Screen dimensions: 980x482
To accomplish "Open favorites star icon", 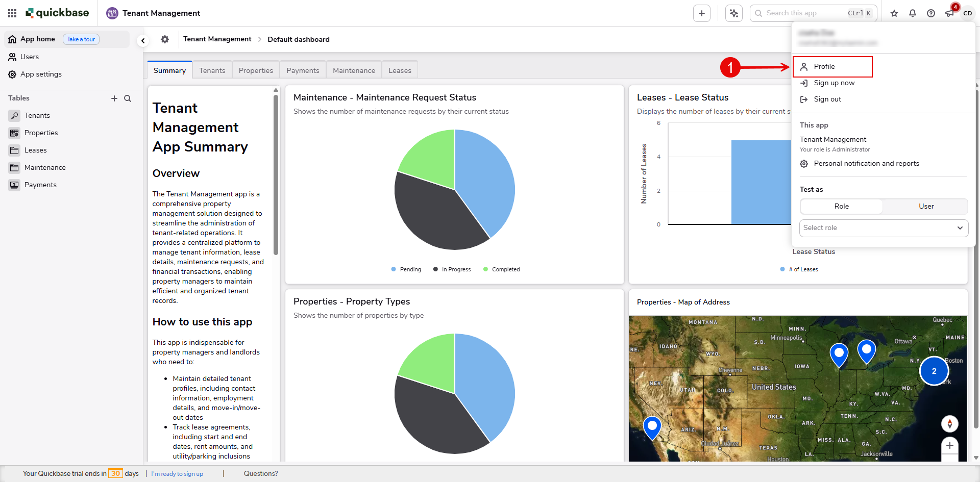I will (894, 13).
